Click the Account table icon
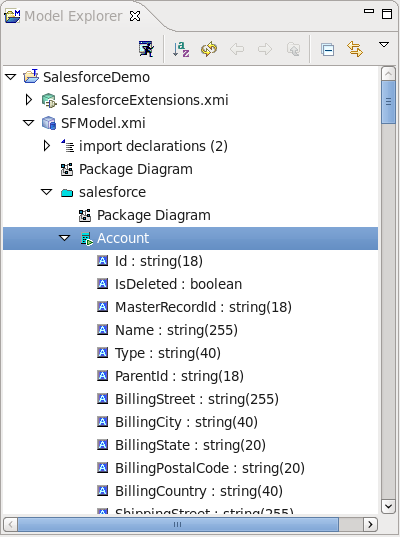 87,238
